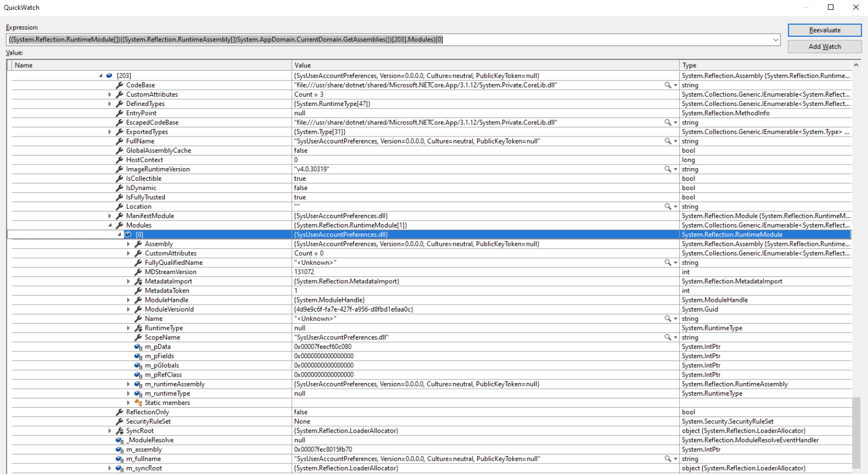Click the magnifier icon beside the FullName value
Screen dimensions: 868x474
pos(668,141)
